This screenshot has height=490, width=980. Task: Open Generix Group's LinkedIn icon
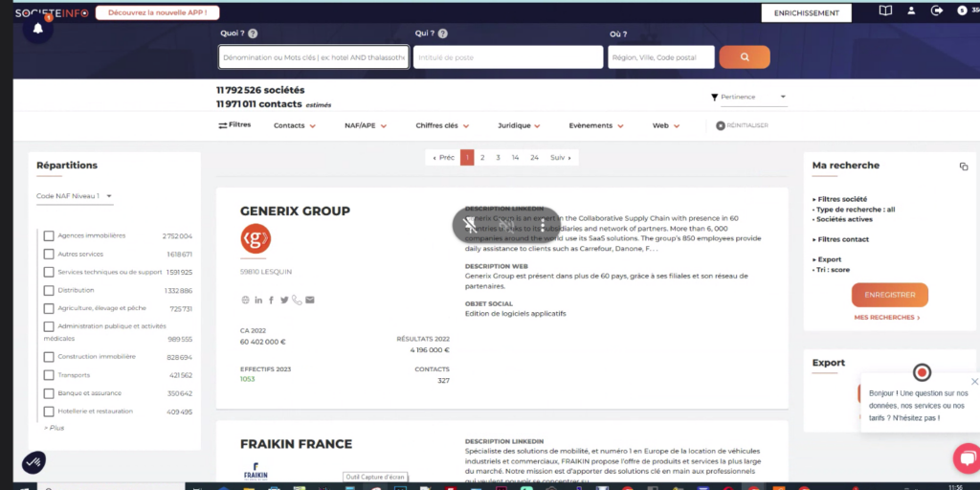[x=258, y=301]
